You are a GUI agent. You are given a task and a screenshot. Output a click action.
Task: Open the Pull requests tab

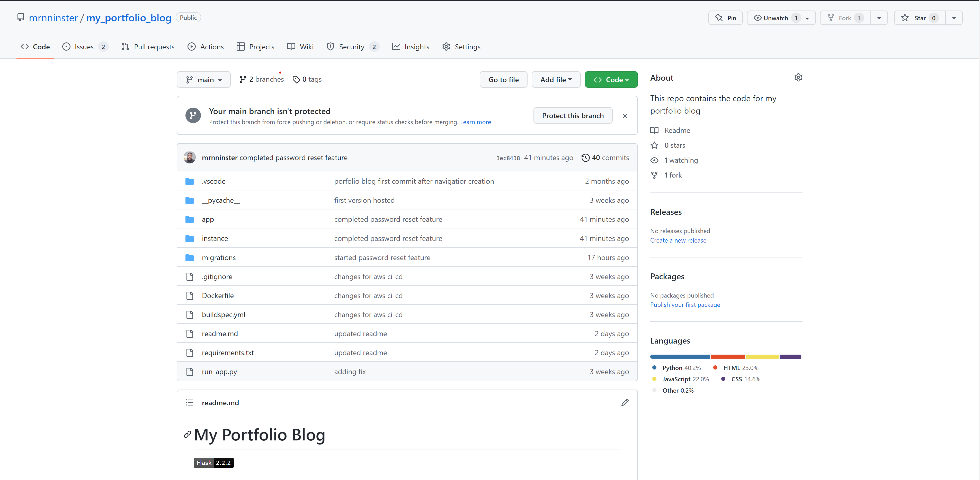(148, 47)
